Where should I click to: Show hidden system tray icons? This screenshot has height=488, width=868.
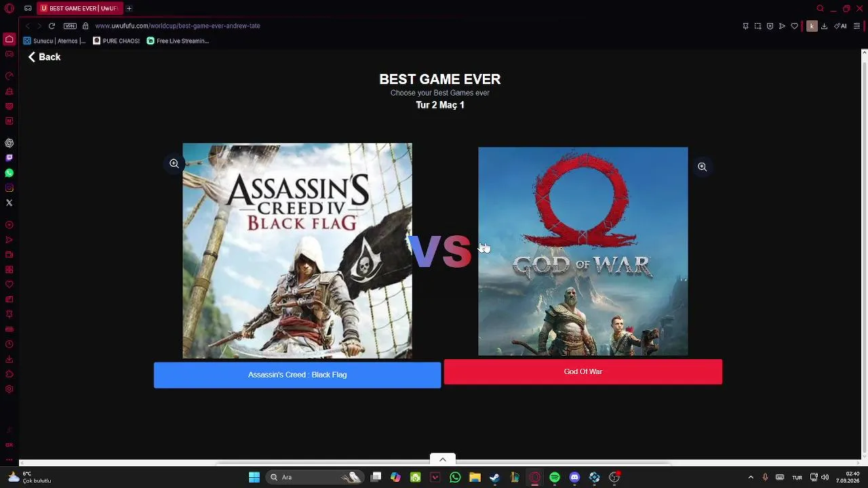[751, 477]
